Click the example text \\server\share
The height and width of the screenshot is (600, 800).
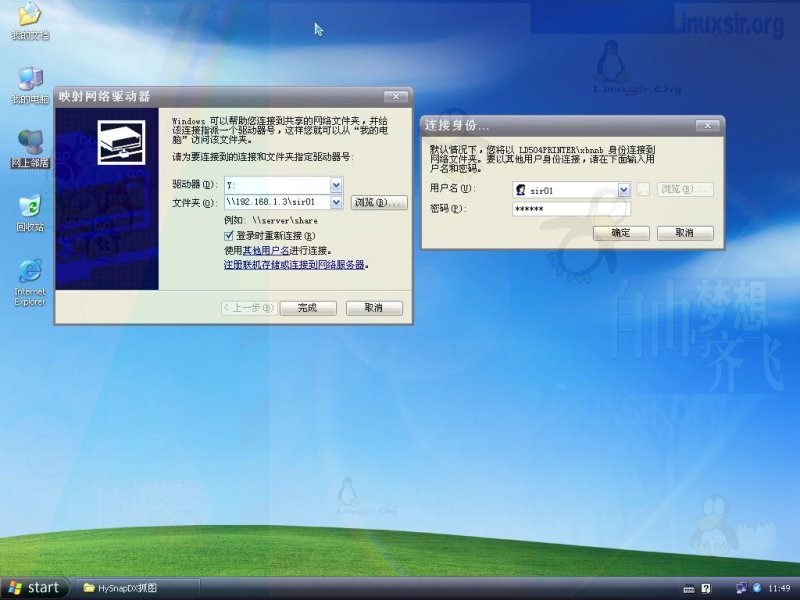[x=285, y=220]
